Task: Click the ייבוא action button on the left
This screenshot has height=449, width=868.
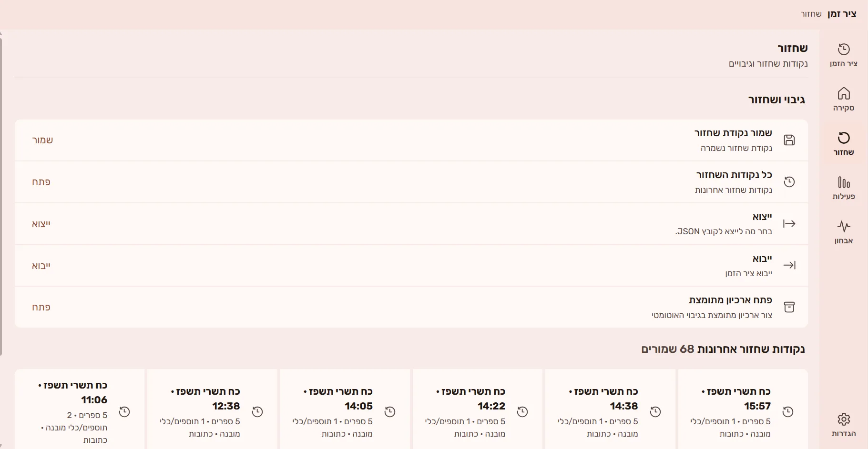Action: [41, 266]
